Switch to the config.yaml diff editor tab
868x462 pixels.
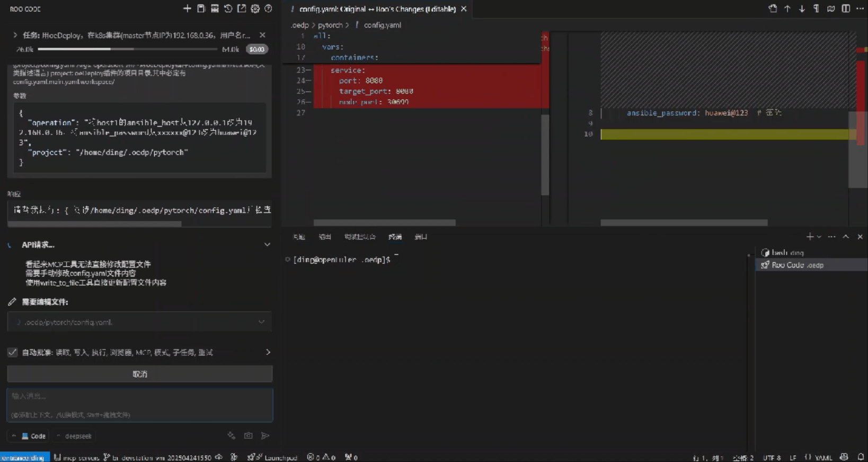(x=377, y=9)
